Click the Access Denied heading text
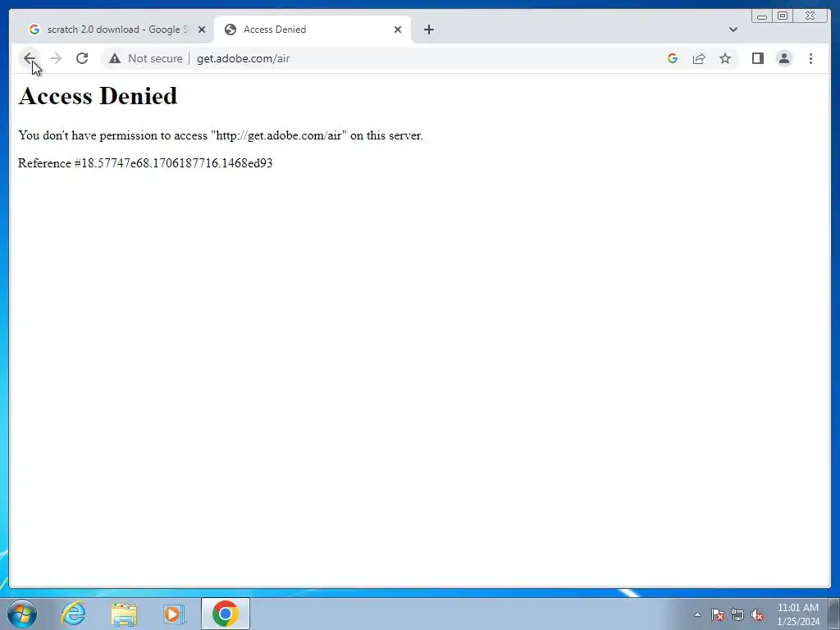Screen dimensions: 840x630 (98, 96)
